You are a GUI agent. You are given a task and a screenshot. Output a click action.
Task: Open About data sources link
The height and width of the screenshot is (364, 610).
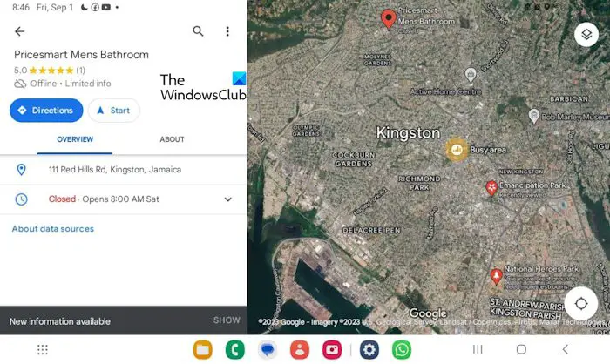[x=53, y=229]
